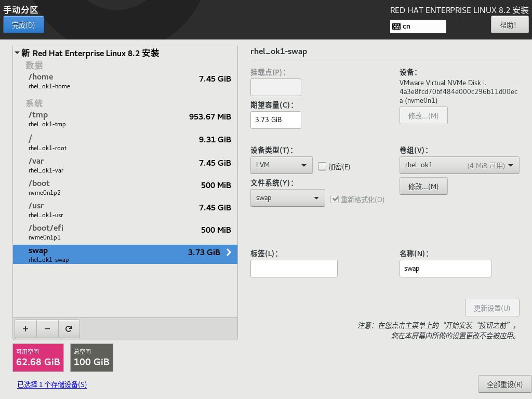Click the 标签(L) label input field
Screen dimensions: 532x399
294,269
